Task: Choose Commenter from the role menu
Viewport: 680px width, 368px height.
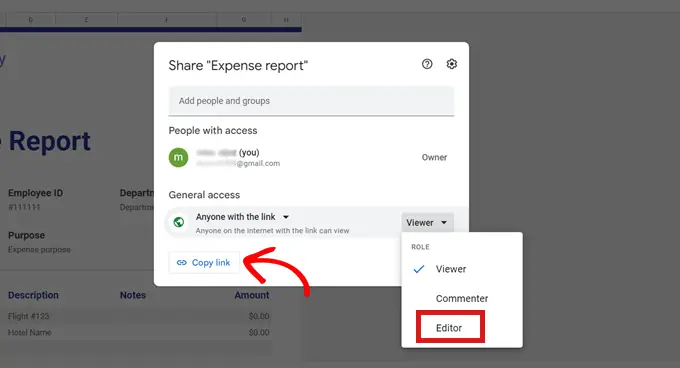Action: (462, 299)
